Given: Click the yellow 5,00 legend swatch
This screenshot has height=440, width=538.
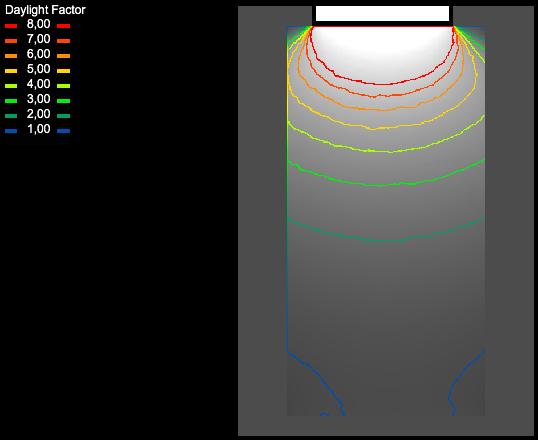Looking at the screenshot, I should [x=11, y=71].
